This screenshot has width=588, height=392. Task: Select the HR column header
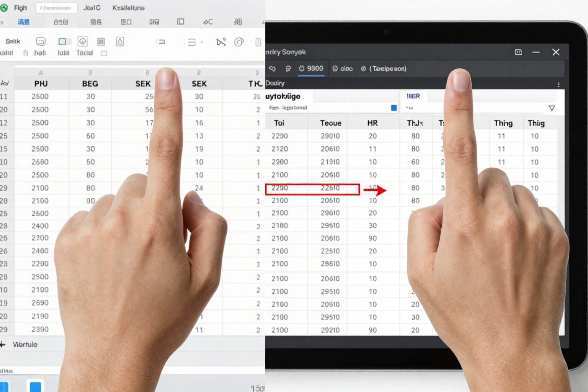click(372, 123)
